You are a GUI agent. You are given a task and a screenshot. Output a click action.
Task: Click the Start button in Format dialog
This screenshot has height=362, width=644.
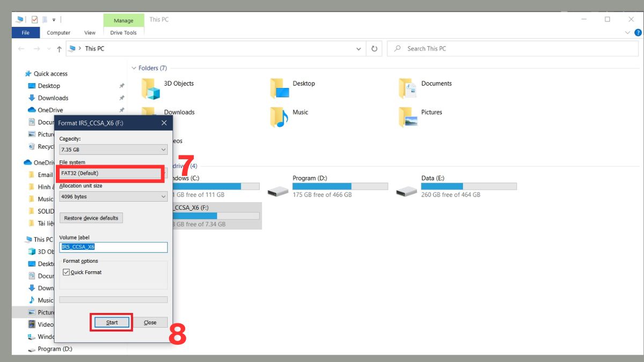click(x=112, y=322)
